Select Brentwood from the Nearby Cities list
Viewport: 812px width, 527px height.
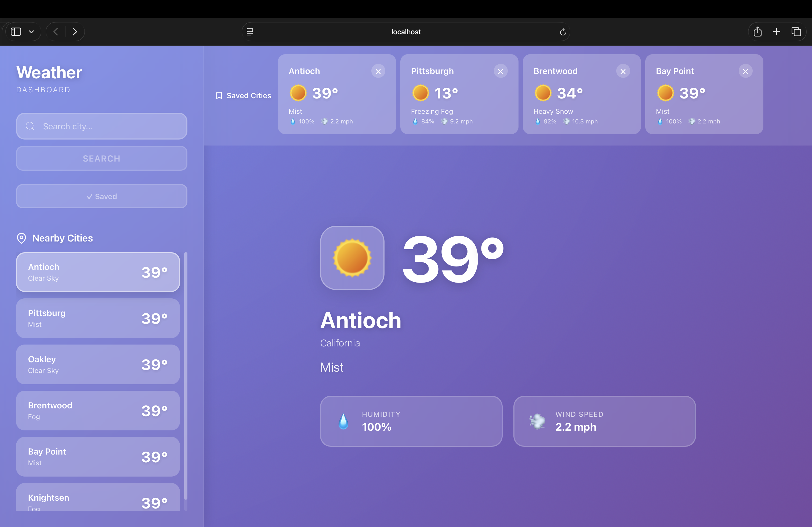click(x=97, y=411)
